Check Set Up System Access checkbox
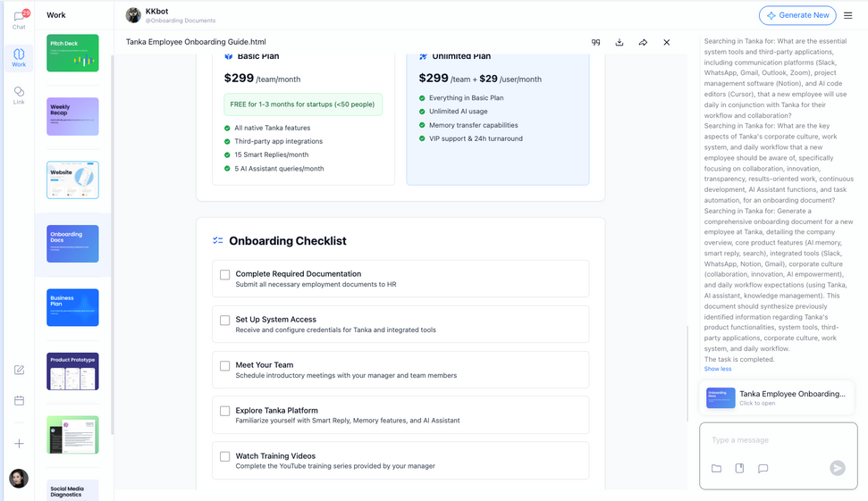Viewport: 868px width, 501px height. coord(224,321)
